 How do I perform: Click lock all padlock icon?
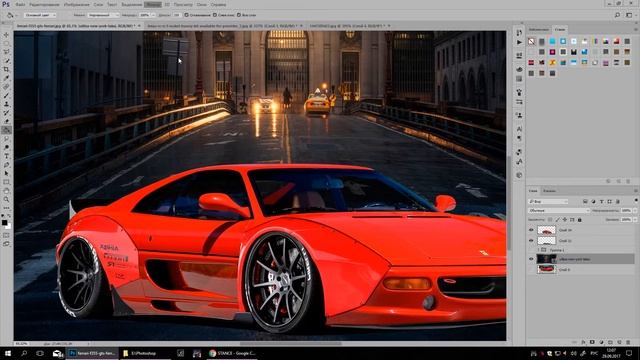coord(579,220)
